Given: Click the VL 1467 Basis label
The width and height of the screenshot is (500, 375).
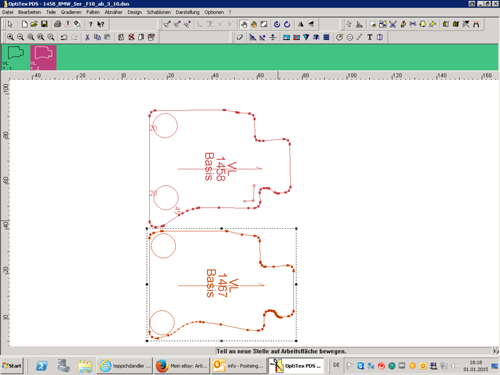Looking at the screenshot, I should 222,283.
